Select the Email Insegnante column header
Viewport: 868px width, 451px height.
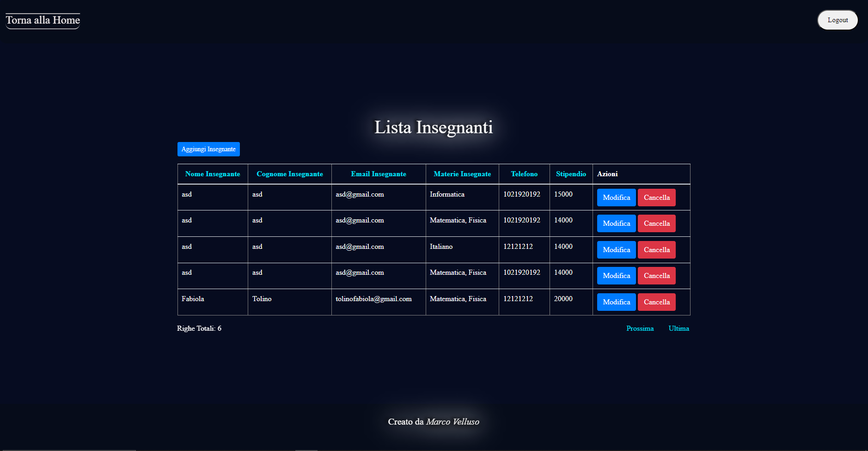click(x=378, y=174)
